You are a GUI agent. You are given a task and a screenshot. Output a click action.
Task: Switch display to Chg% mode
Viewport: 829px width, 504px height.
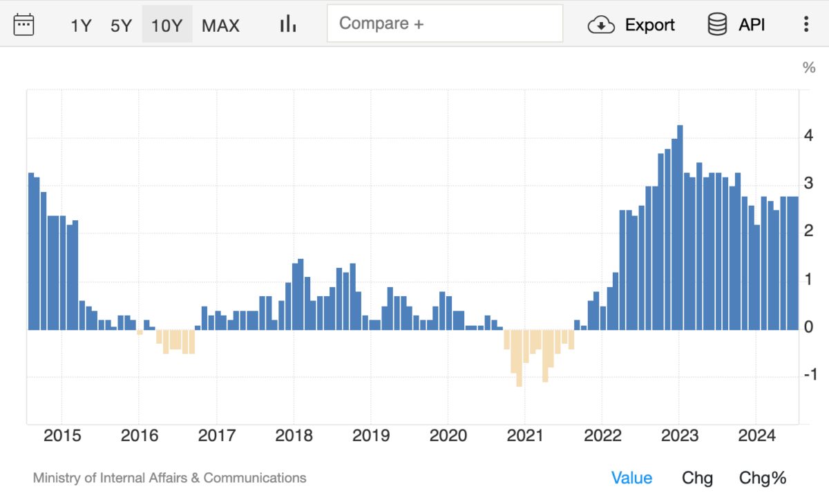pos(762,478)
